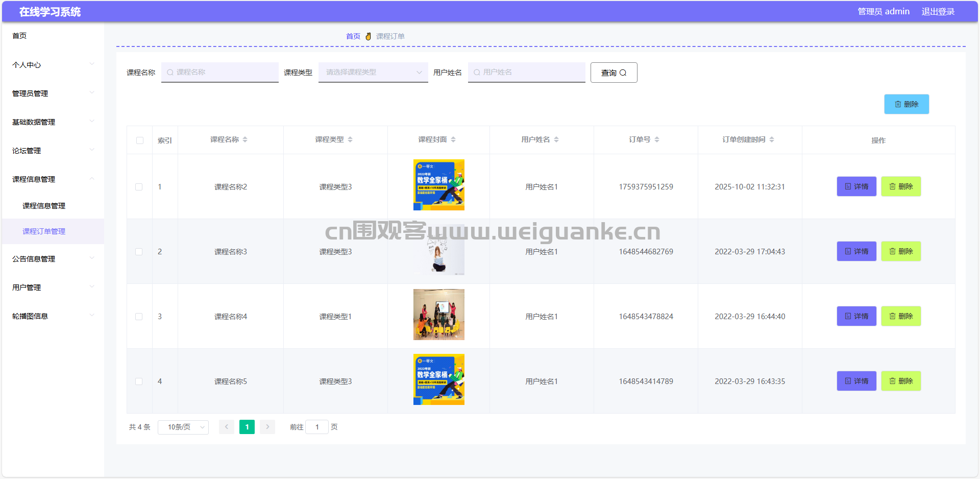
Task: Click the sort arrows beside 课程封面 column header
Action: (453, 140)
